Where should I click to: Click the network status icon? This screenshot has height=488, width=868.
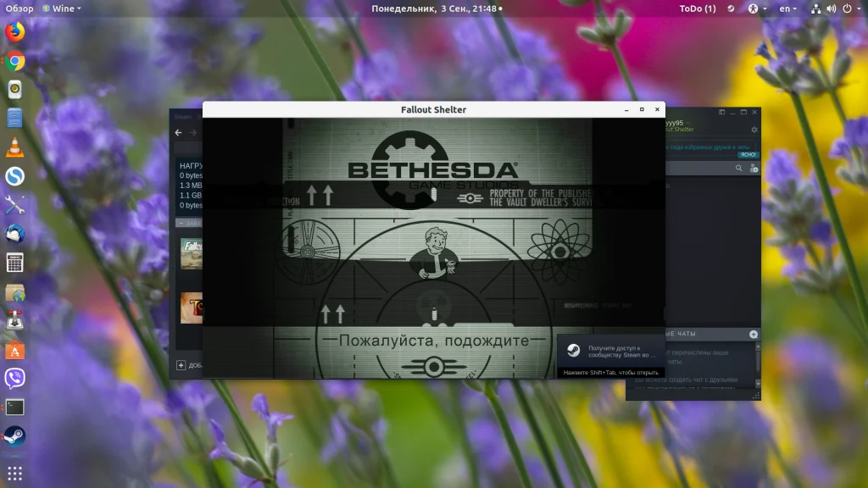point(816,8)
